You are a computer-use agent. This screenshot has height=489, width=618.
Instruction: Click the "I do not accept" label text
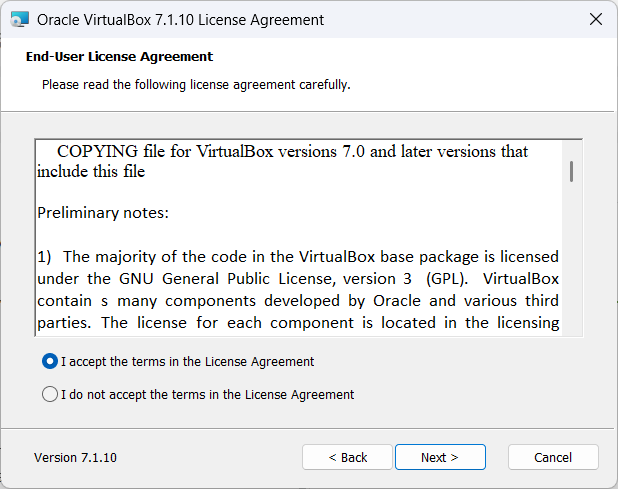208,394
